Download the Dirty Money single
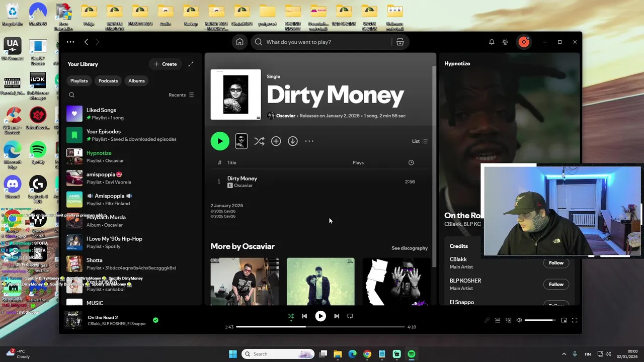This screenshot has width=644, height=362. coord(293,141)
